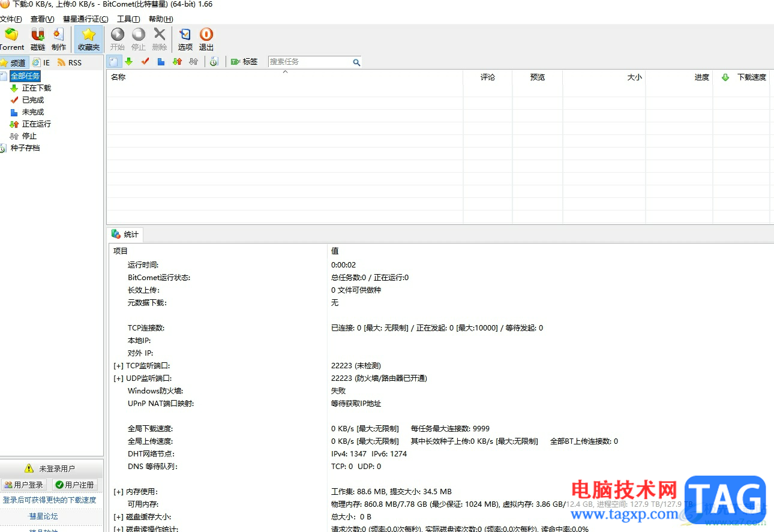This screenshot has width=774, height=532.
Task: Open a Torrent file from toolbar
Action: click(12, 40)
